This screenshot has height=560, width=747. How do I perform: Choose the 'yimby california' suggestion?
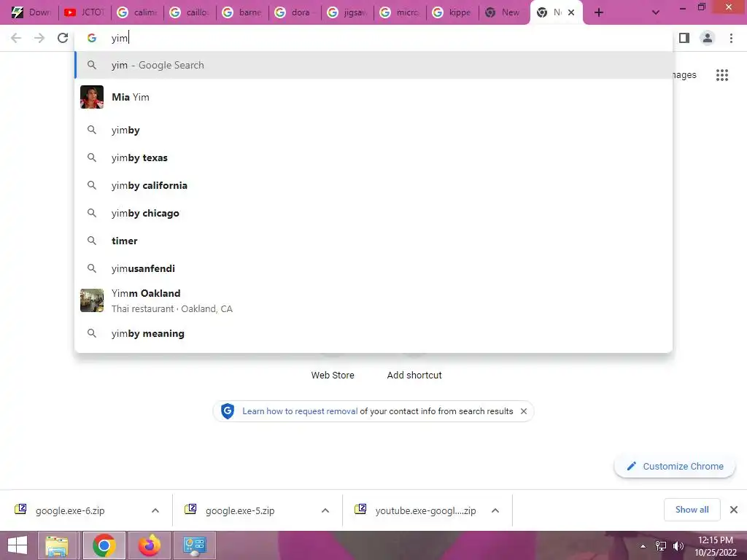(x=373, y=185)
